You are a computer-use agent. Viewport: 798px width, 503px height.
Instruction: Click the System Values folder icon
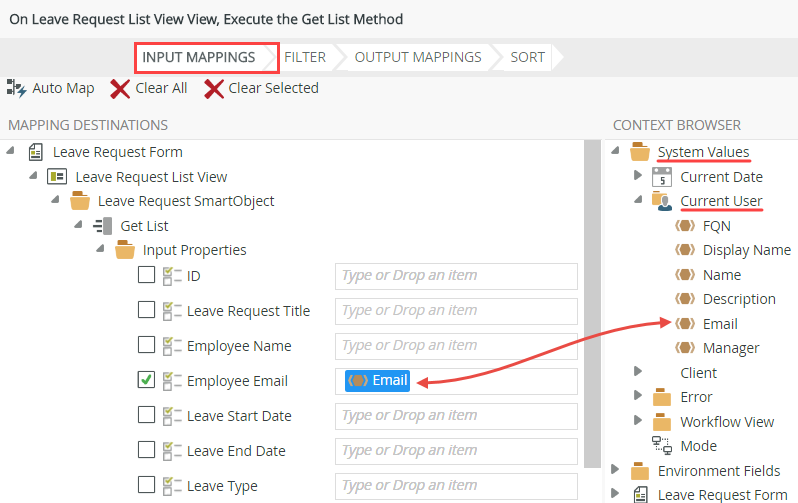(640, 152)
